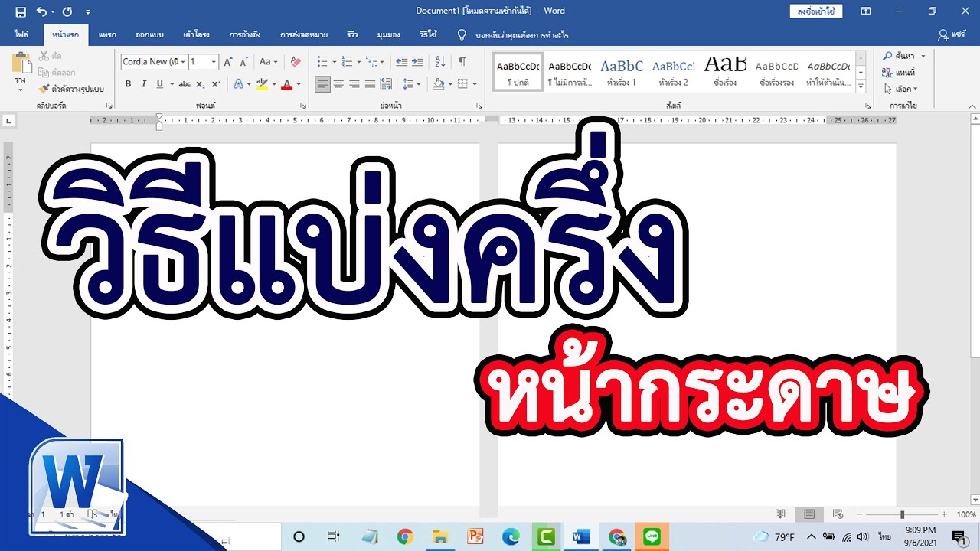Switch to the มุมมอง (View) tab
The width and height of the screenshot is (980, 551).
388,35
